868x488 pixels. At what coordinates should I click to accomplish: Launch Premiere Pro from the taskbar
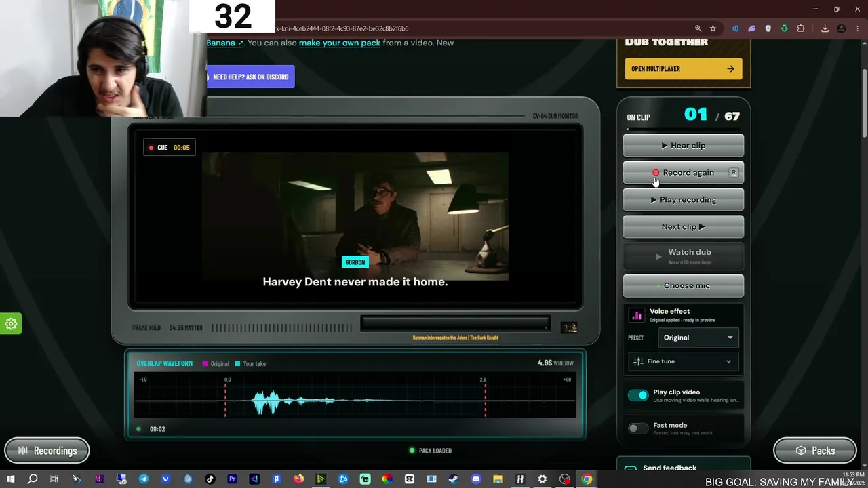pos(232,479)
